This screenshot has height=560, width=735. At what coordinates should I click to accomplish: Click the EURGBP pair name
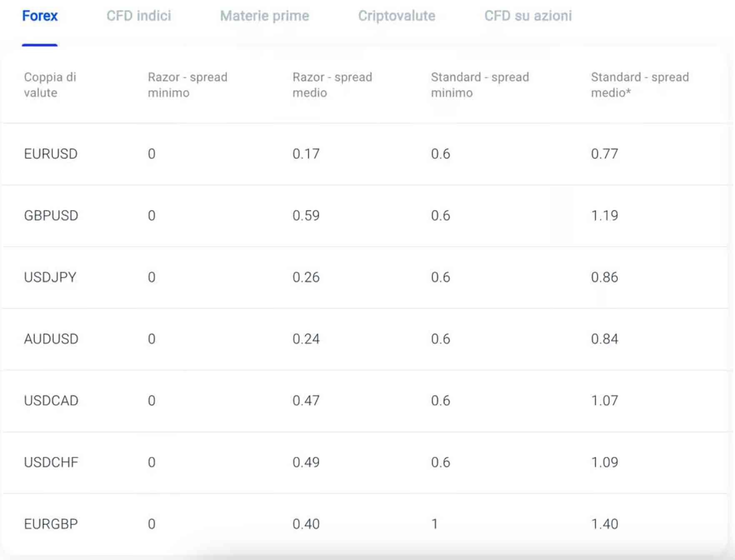click(51, 524)
